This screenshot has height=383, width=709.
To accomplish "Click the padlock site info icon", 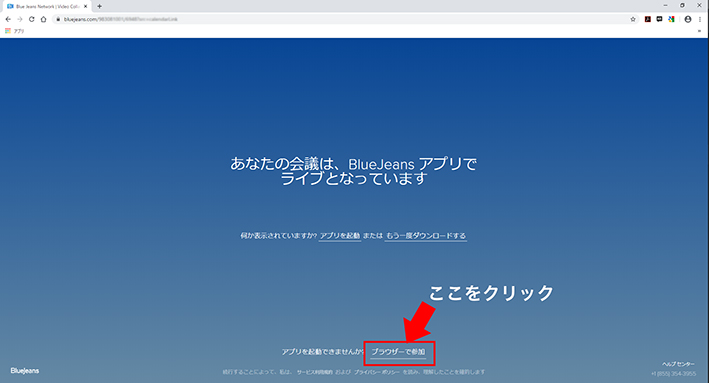I will coord(58,19).
